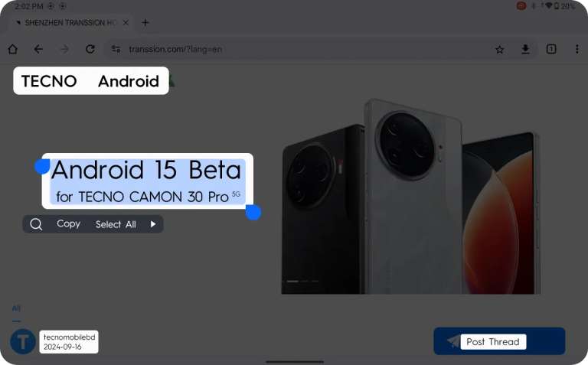Screen dimensions: 588x365
Task: Tap the browser home icon
Action: [x=13, y=49]
